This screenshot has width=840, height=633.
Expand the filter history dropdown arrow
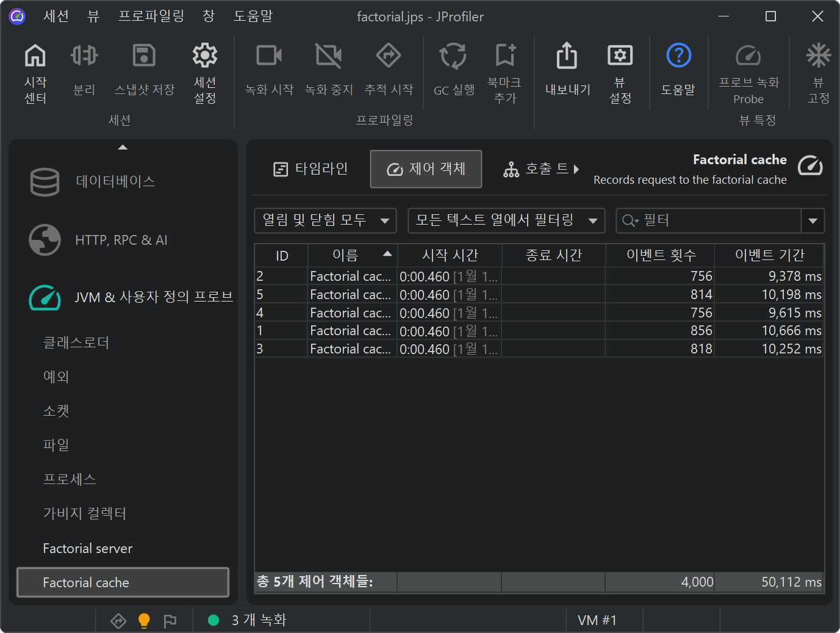click(x=813, y=220)
